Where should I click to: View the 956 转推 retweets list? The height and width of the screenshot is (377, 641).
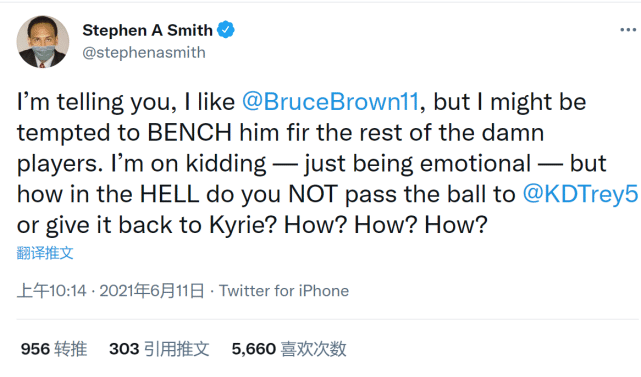54,349
